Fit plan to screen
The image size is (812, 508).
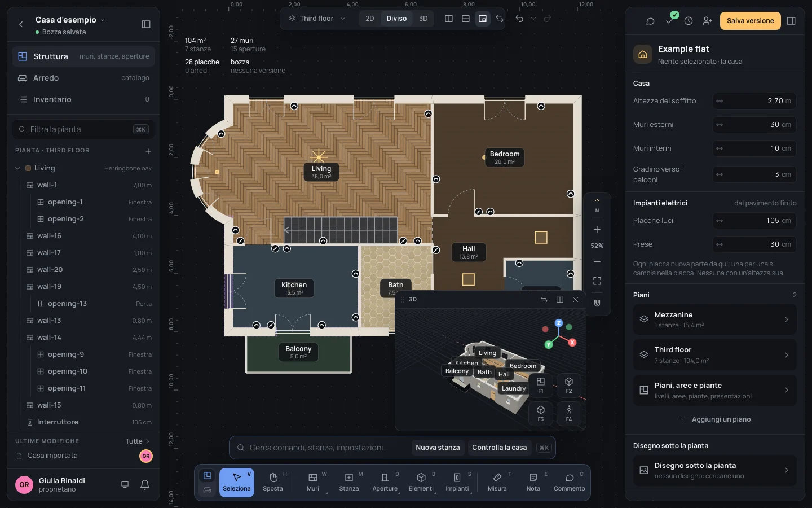(x=597, y=281)
